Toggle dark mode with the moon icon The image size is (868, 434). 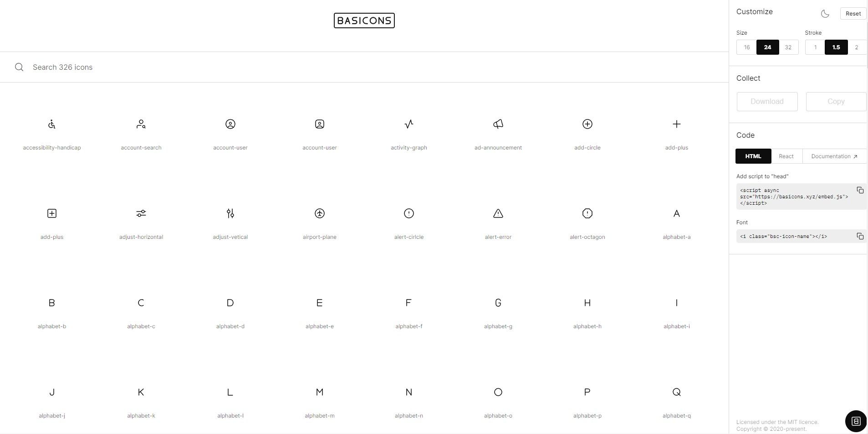[x=825, y=14]
